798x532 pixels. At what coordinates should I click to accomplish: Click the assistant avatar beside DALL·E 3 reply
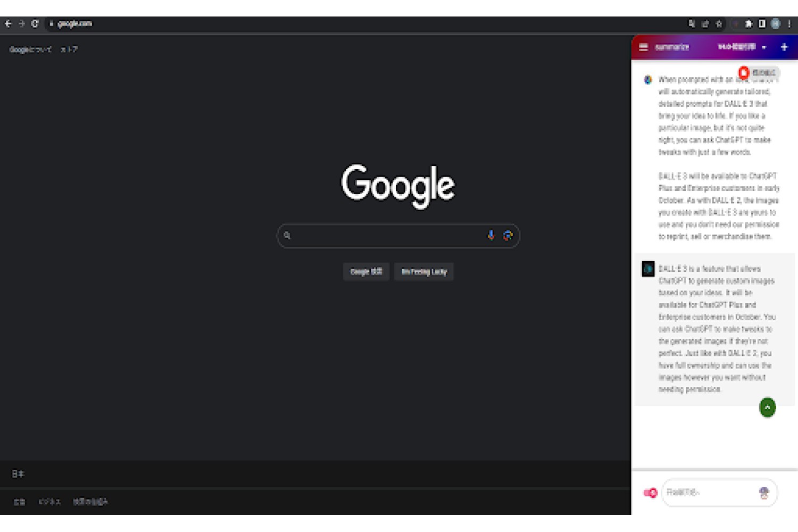tap(648, 269)
